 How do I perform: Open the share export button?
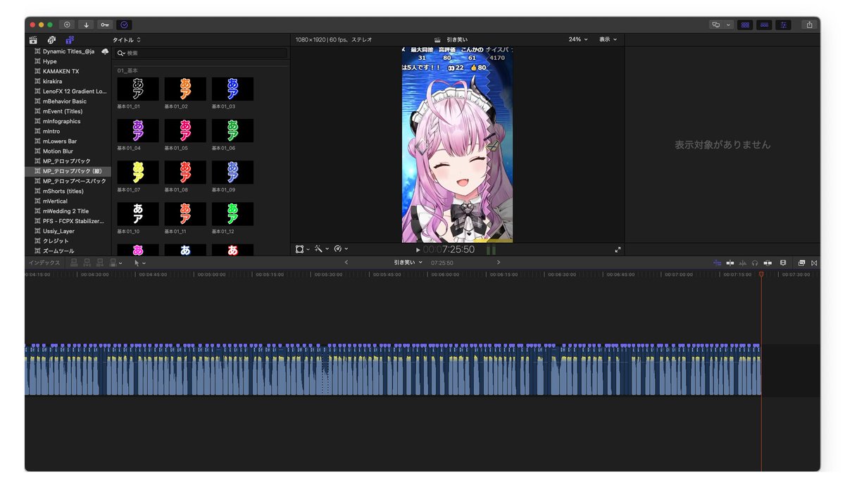[x=809, y=25]
